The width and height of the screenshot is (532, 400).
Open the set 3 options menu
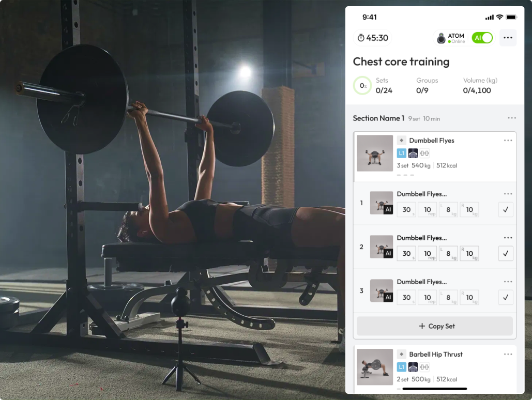508,282
